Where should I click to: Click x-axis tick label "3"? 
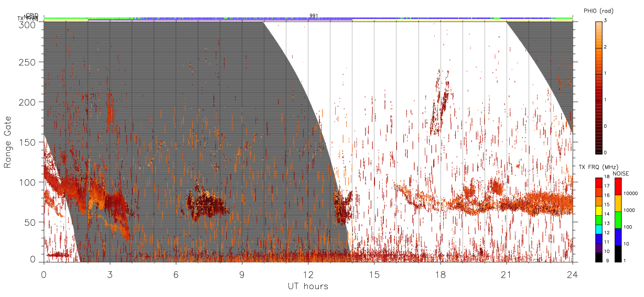pyautogui.click(x=110, y=274)
